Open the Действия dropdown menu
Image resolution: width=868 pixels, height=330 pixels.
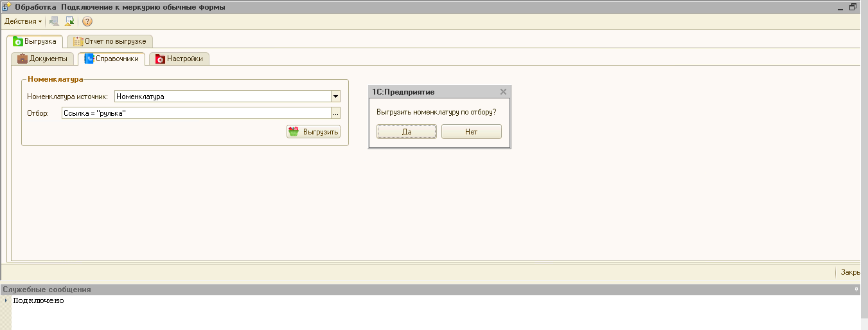pos(22,21)
